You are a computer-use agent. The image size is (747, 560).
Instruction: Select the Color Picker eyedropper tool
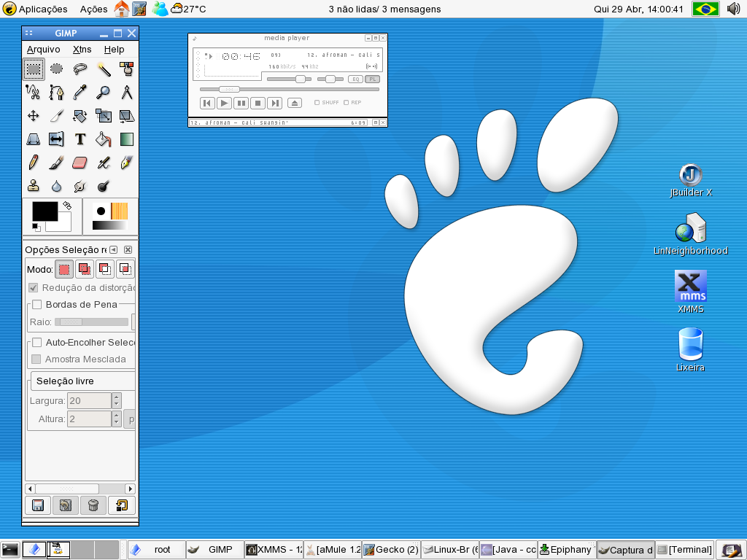(x=80, y=93)
